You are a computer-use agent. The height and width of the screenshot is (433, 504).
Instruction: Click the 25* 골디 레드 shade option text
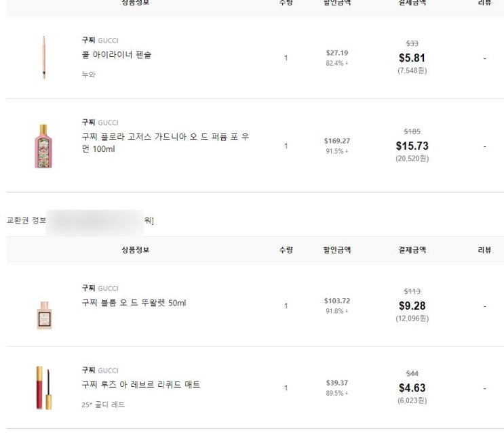(103, 405)
